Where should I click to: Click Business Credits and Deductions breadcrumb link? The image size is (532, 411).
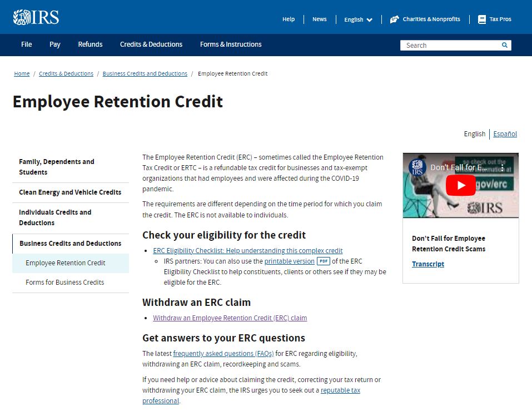(x=145, y=73)
